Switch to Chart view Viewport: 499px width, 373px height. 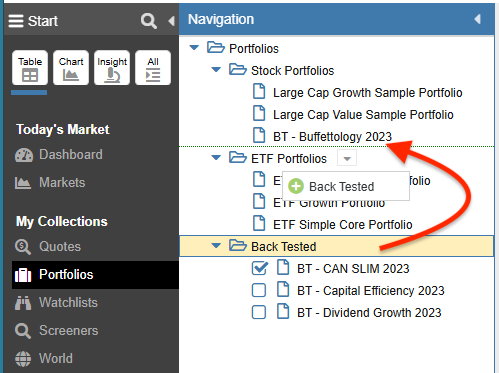pyautogui.click(x=71, y=68)
